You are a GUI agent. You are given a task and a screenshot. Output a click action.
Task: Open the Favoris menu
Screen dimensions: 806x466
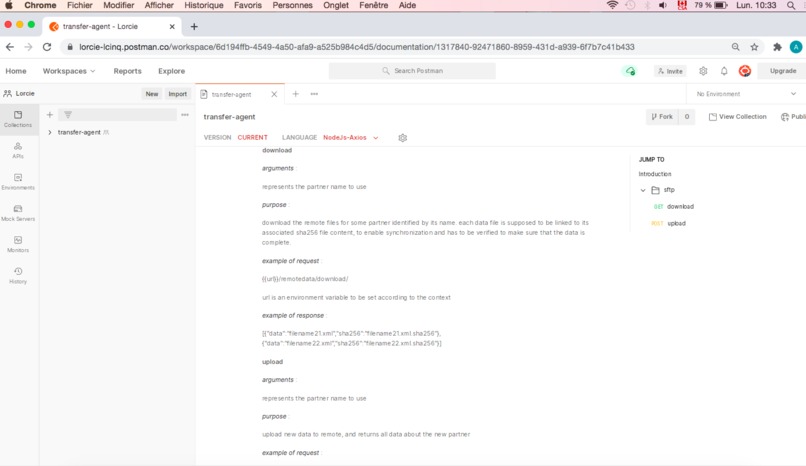tap(248, 5)
